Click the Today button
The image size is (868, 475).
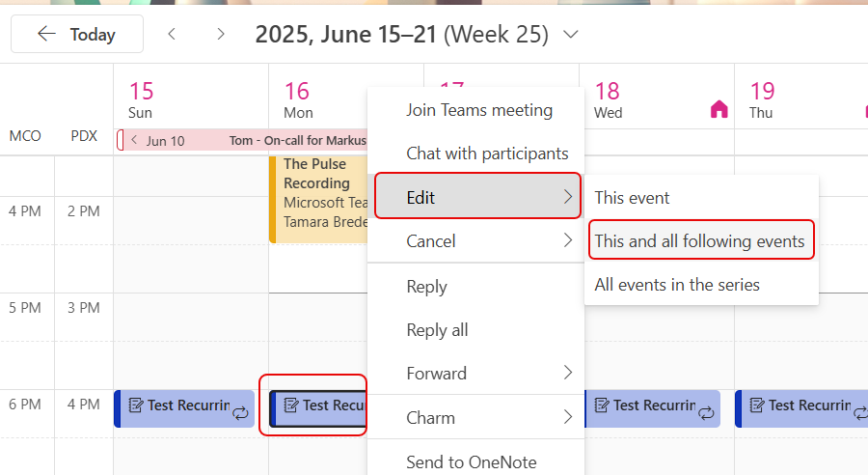pos(77,35)
